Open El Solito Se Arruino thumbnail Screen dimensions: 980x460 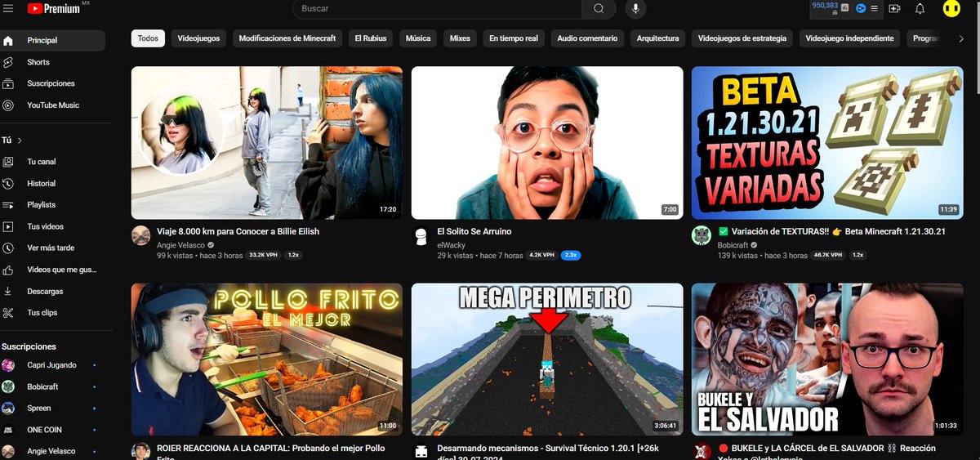pos(547,143)
